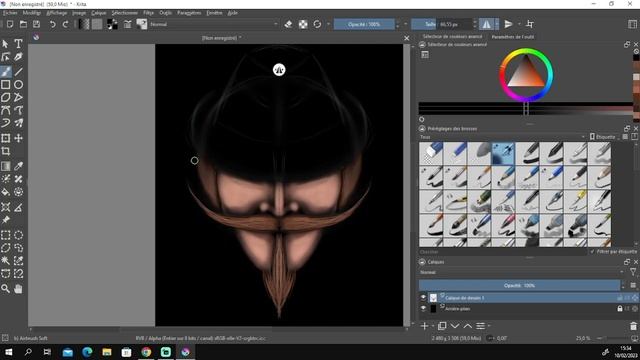Screen dimensions: 640x360
Task: Select the Rectangular Selection tool
Action: [6, 235]
